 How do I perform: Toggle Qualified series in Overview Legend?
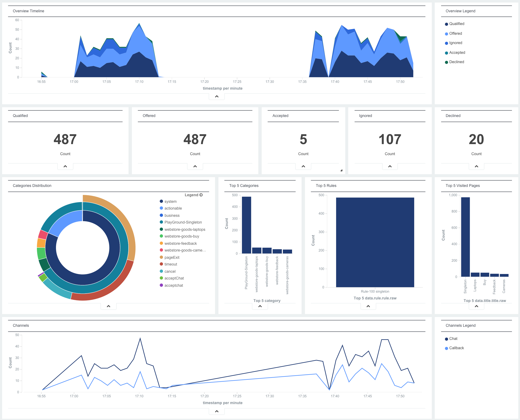[x=456, y=24]
